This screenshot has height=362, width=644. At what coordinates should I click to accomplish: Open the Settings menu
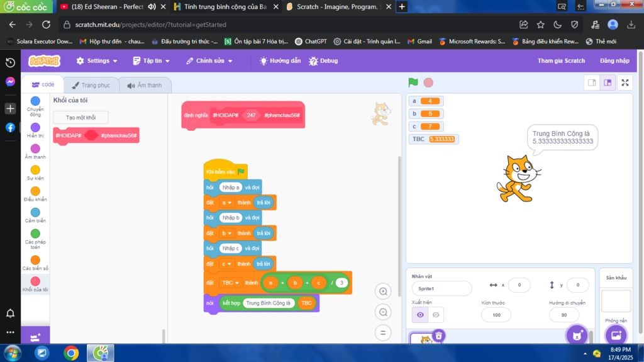(97, 61)
